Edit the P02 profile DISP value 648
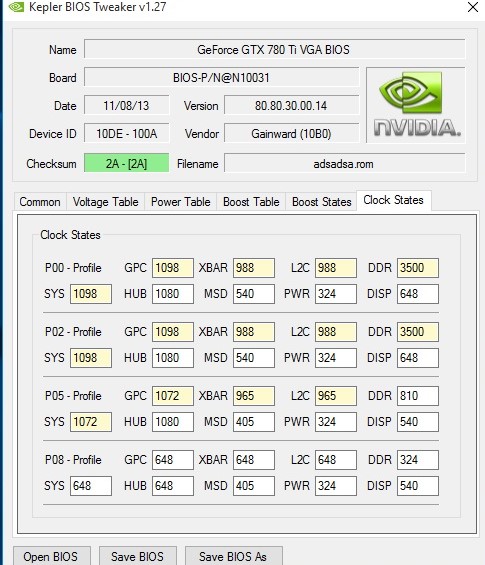Viewport: 485px width, 565px height. pos(418,358)
